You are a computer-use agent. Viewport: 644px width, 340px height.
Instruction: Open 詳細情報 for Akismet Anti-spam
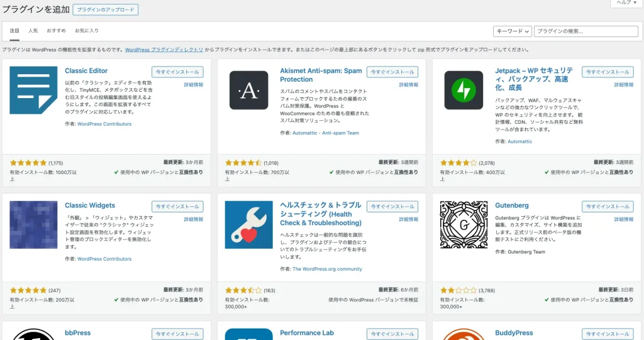pyautogui.click(x=409, y=85)
